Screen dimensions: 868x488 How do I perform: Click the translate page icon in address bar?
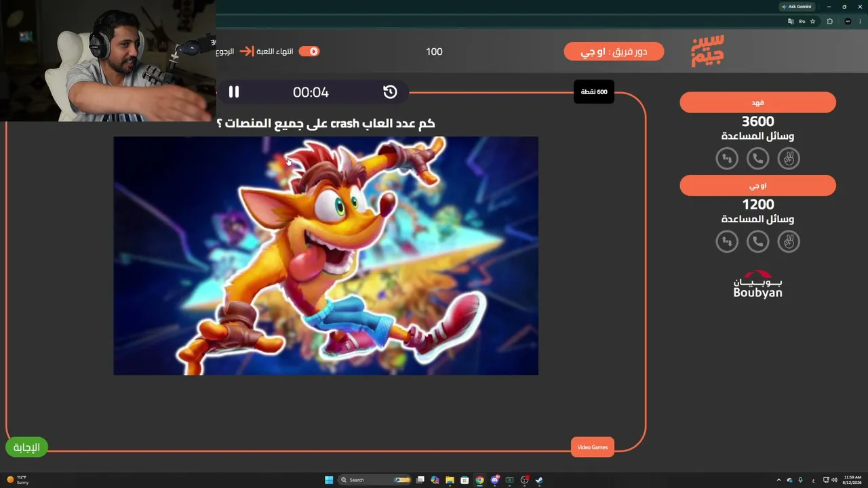pos(791,21)
